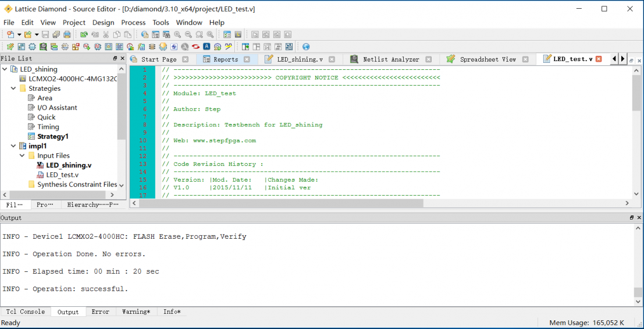Switch to the Warning* output tab
Screen dimensions: 644x329
point(136,312)
